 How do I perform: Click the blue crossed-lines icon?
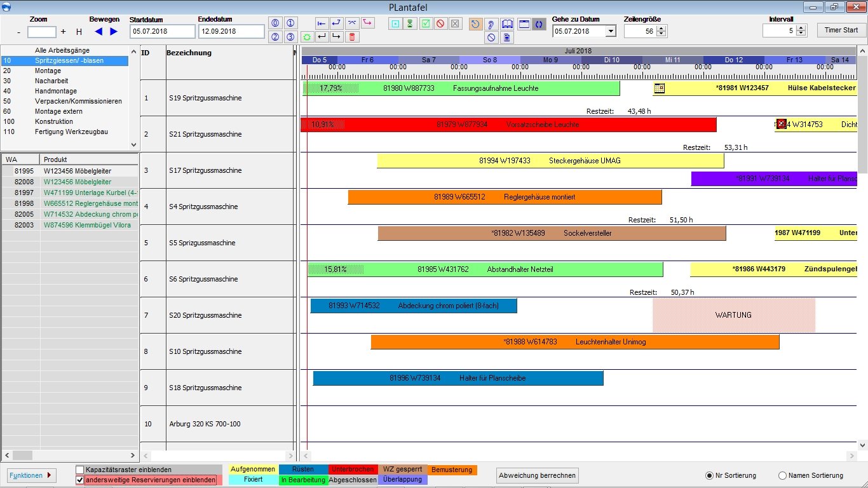352,23
